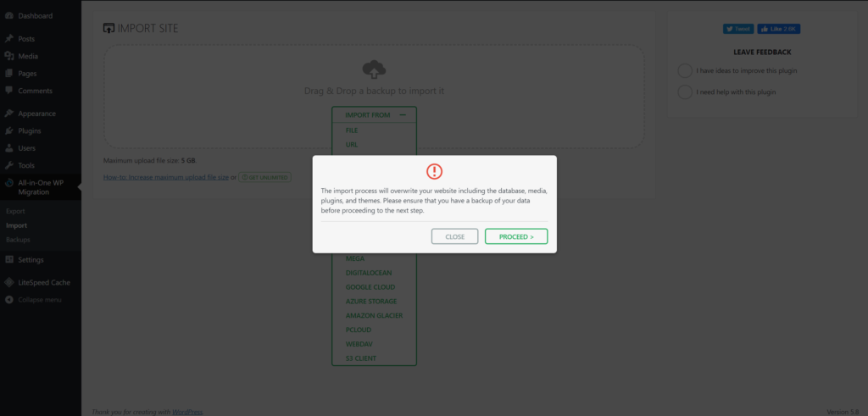The height and width of the screenshot is (416, 868).
Task: Open the Dashboard menu icon
Action: point(8,16)
